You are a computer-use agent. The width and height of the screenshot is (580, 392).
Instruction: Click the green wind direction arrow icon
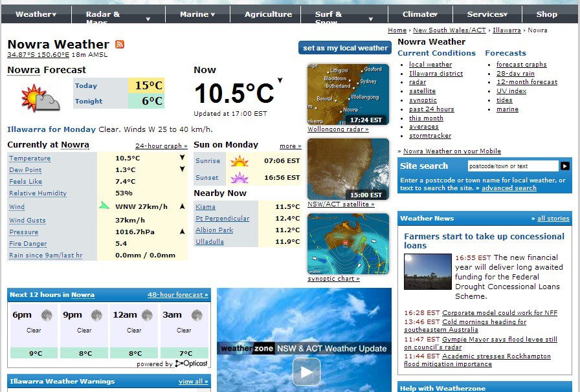pos(104,205)
